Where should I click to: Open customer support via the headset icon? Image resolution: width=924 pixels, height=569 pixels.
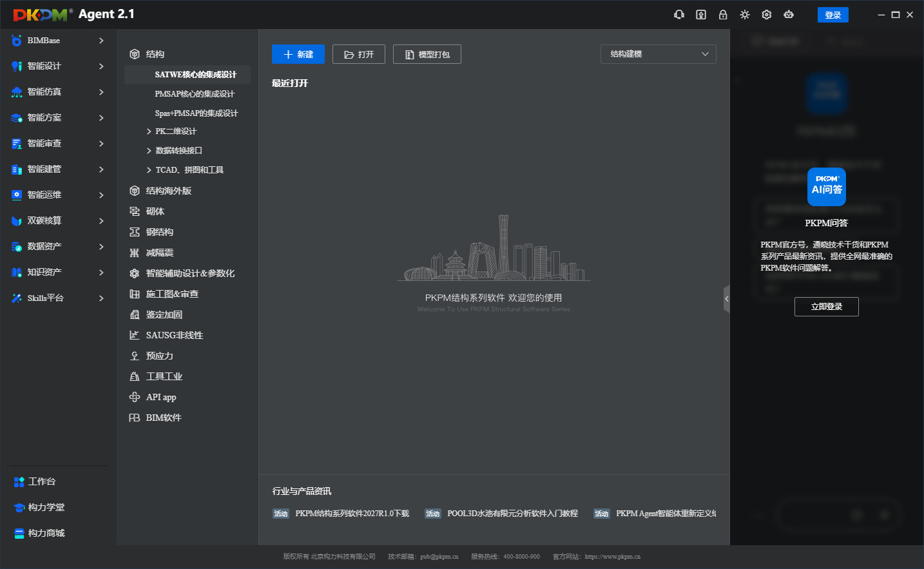(x=679, y=15)
